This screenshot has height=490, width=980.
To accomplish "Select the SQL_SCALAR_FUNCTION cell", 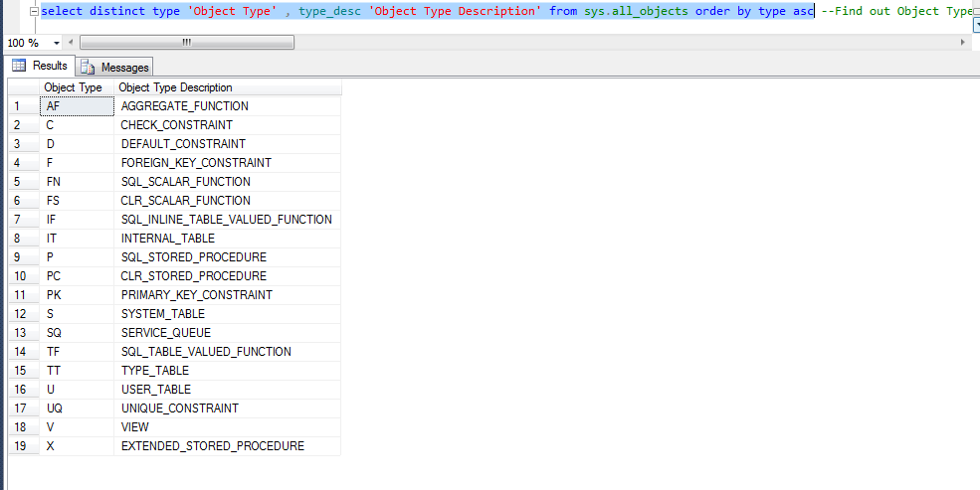I will [228, 182].
